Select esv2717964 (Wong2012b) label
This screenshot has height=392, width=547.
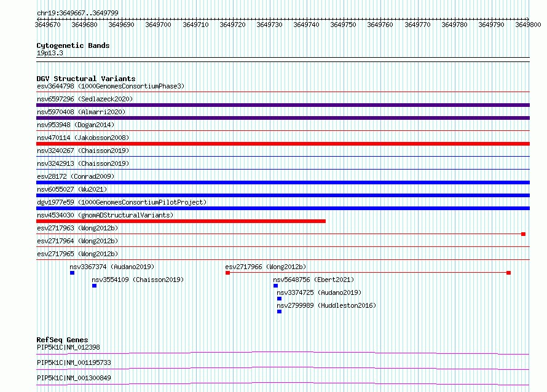pyautogui.click(x=77, y=241)
